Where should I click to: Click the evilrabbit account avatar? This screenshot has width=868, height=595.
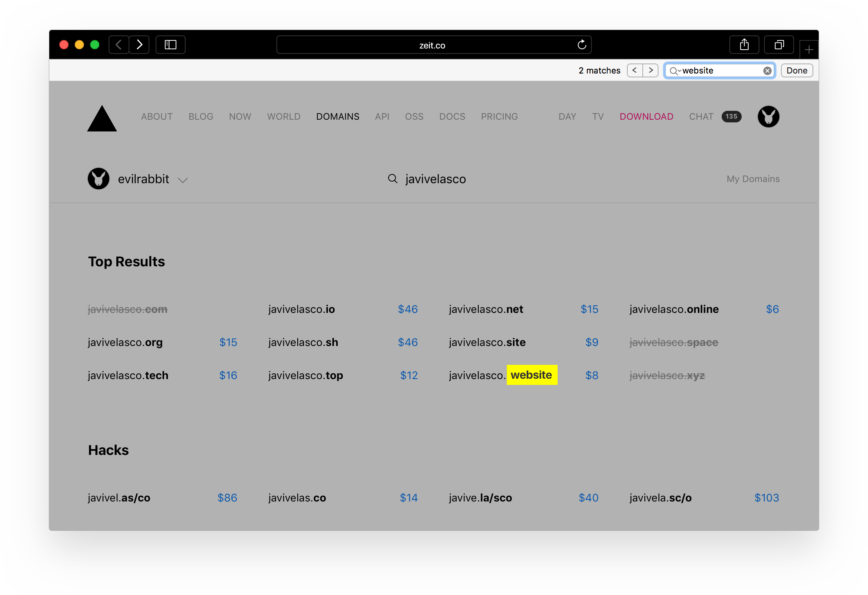tap(99, 179)
